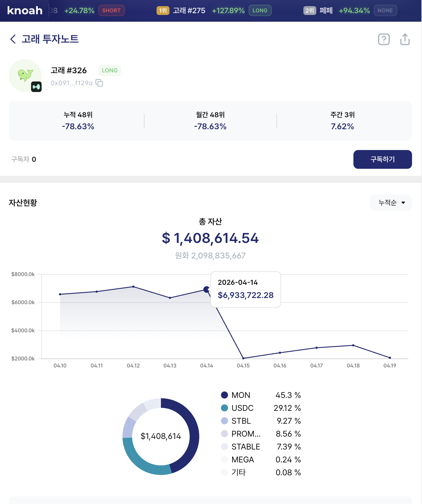Click the exchange badge on avatar
The width and height of the screenshot is (422, 504).
(x=36, y=87)
